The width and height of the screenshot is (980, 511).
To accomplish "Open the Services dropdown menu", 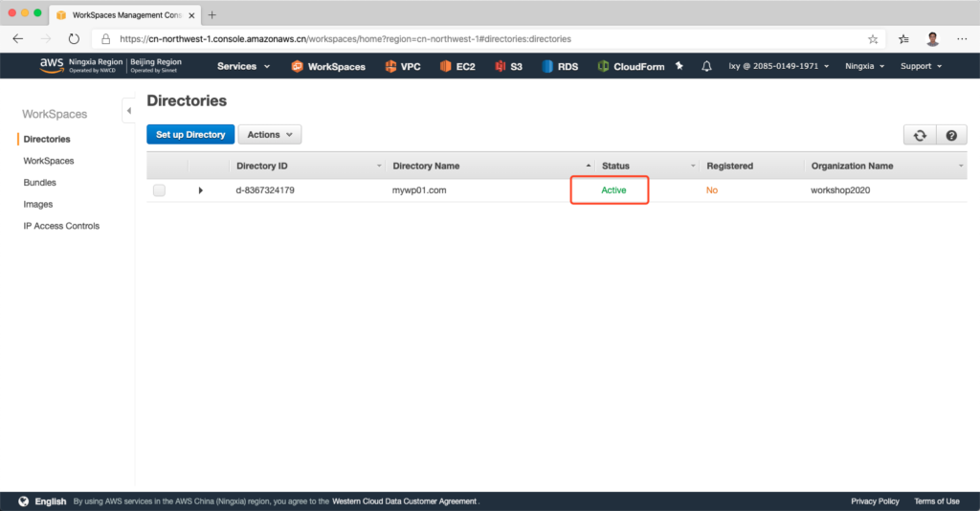I will [x=243, y=66].
